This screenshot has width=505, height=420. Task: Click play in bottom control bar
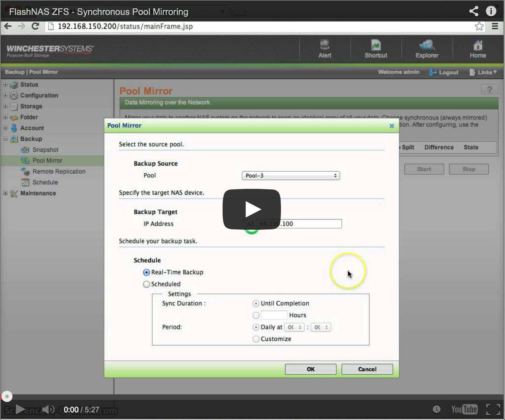[x=20, y=409]
